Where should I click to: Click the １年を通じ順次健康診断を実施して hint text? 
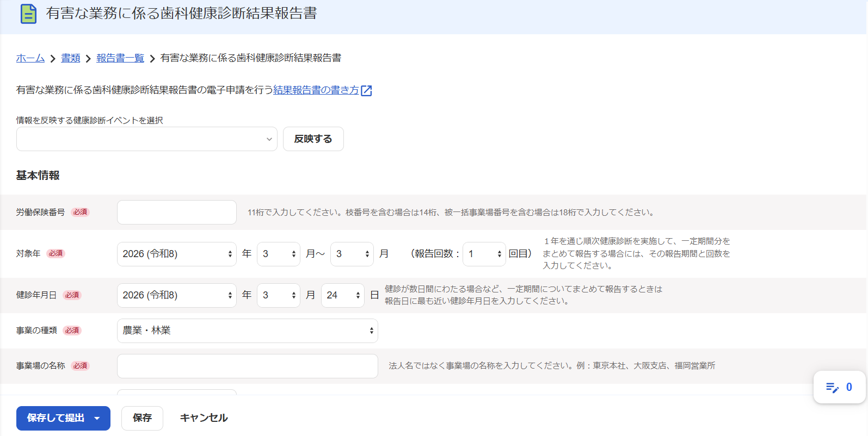(x=637, y=253)
